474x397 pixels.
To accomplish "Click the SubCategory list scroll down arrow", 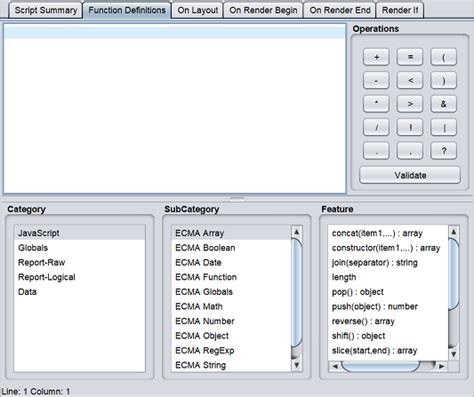I will [296, 366].
